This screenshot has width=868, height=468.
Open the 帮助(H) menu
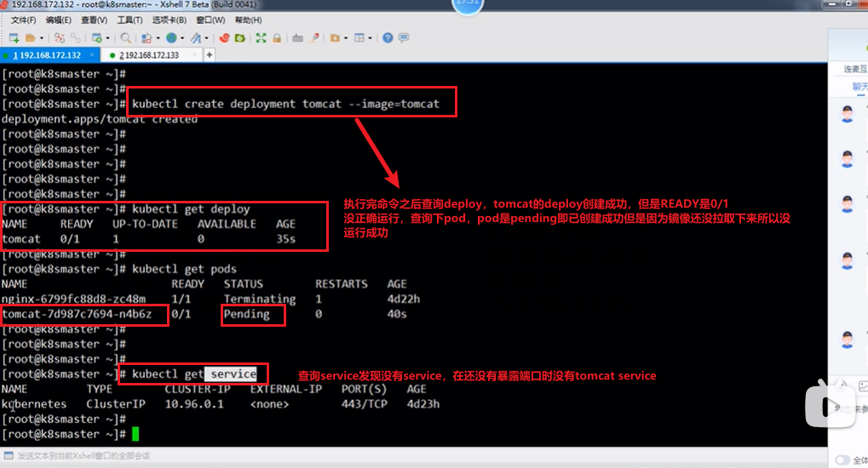248,20
